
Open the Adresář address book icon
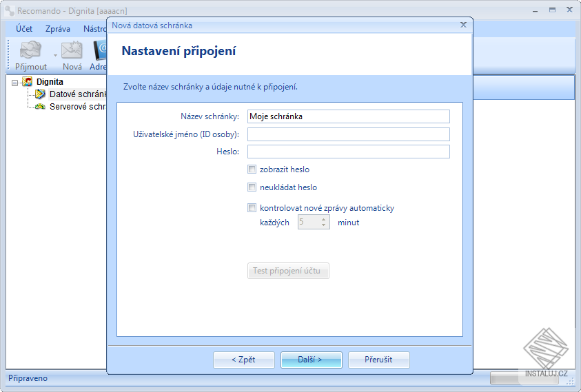(99, 50)
